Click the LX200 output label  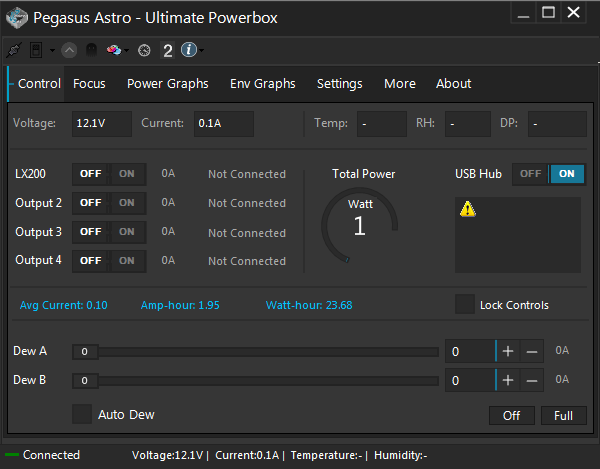click(x=30, y=174)
